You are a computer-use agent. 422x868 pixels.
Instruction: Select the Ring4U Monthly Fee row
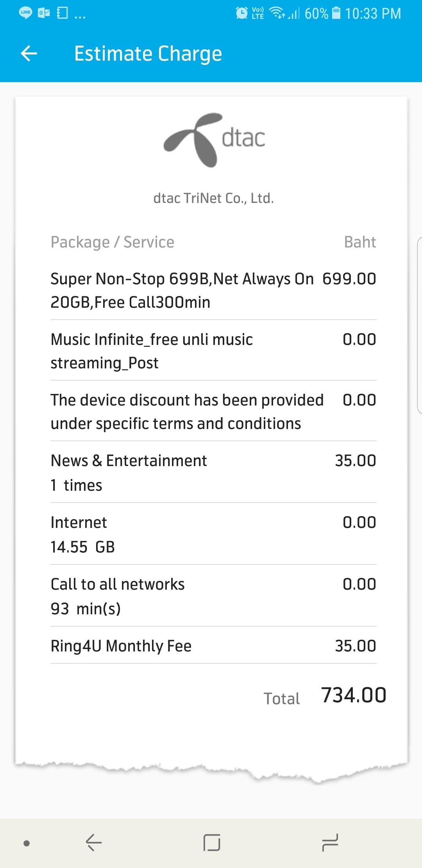(213, 646)
